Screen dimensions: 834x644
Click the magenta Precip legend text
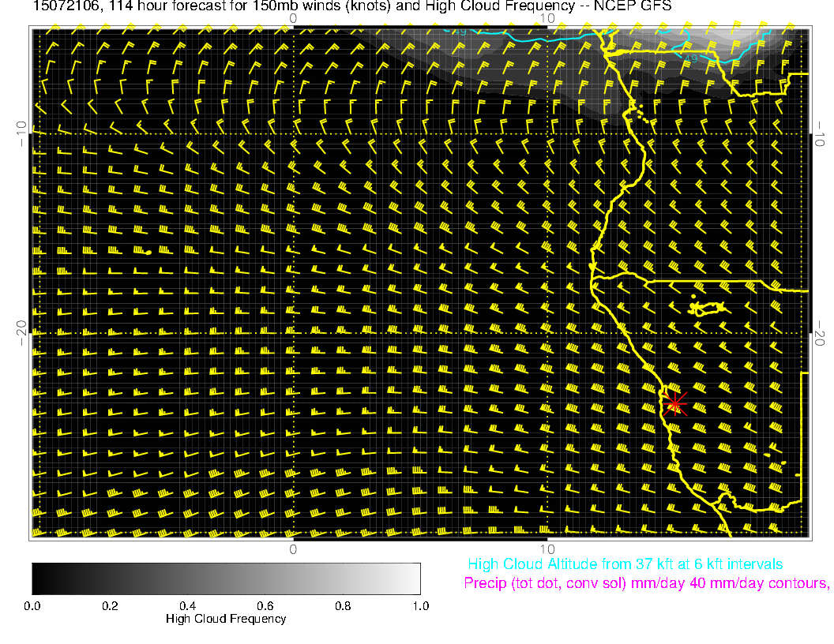[646, 583]
